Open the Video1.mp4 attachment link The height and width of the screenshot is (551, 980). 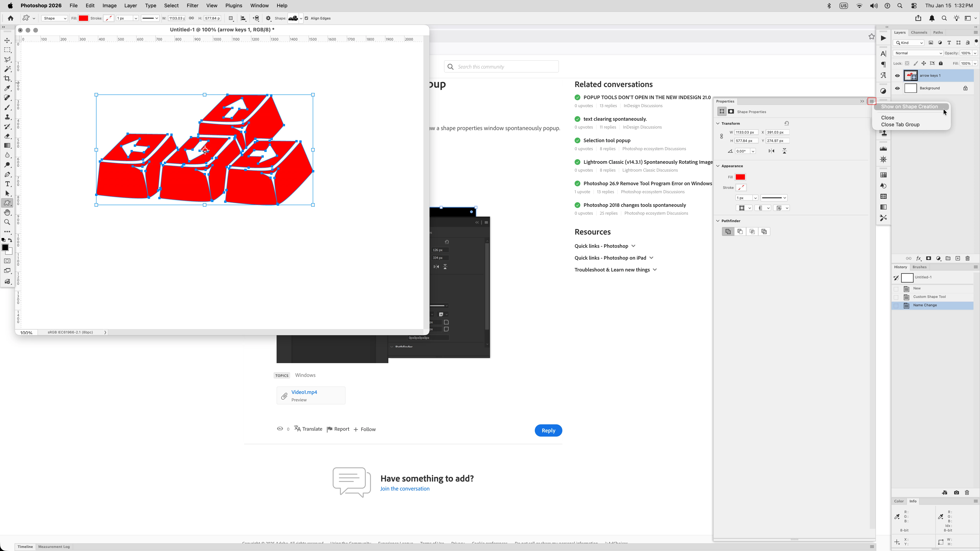click(304, 392)
